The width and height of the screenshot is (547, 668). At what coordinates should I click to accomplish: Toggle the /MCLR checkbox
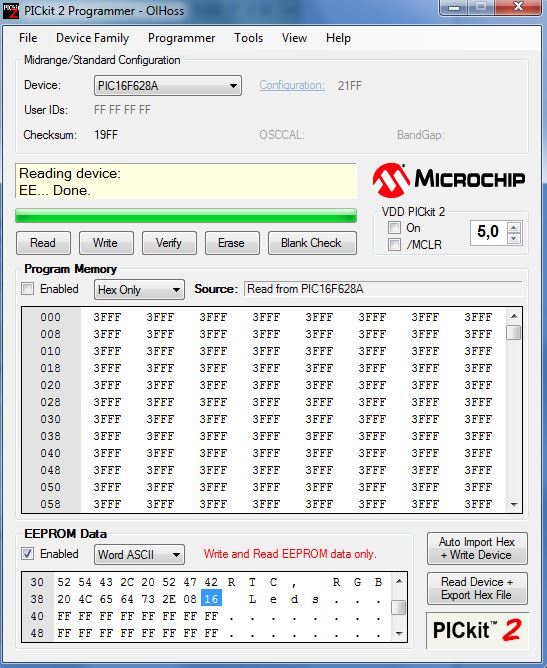[394, 245]
